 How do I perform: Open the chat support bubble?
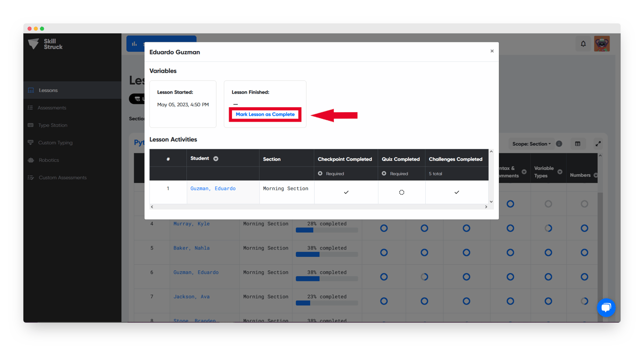[x=606, y=308]
